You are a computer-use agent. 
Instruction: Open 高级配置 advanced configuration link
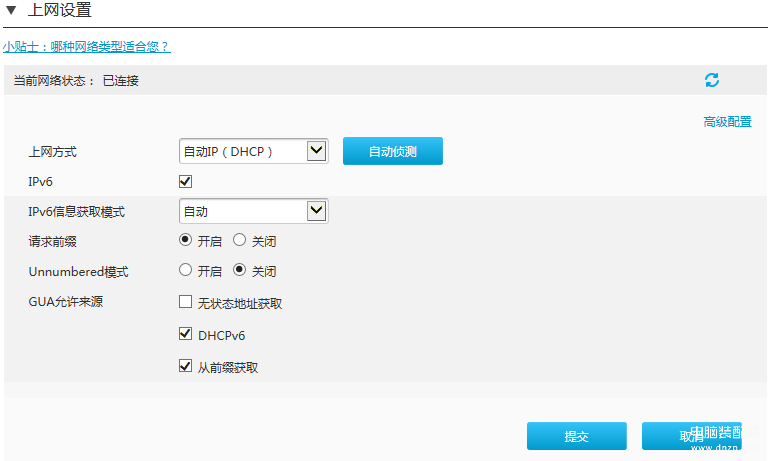pos(727,122)
